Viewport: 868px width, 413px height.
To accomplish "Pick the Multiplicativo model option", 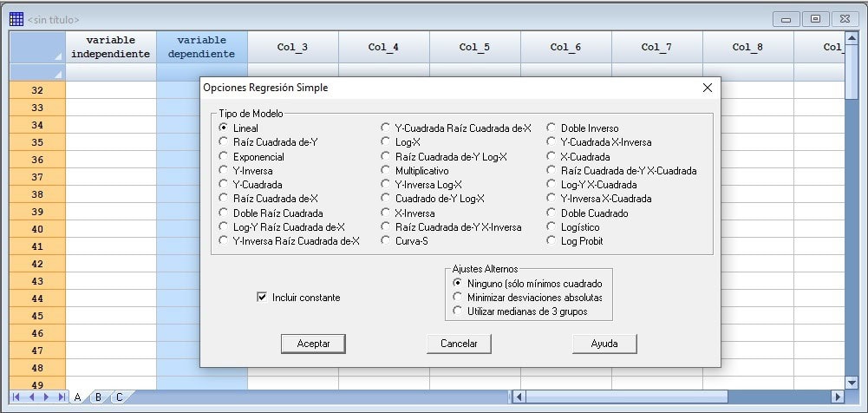I will pos(387,171).
